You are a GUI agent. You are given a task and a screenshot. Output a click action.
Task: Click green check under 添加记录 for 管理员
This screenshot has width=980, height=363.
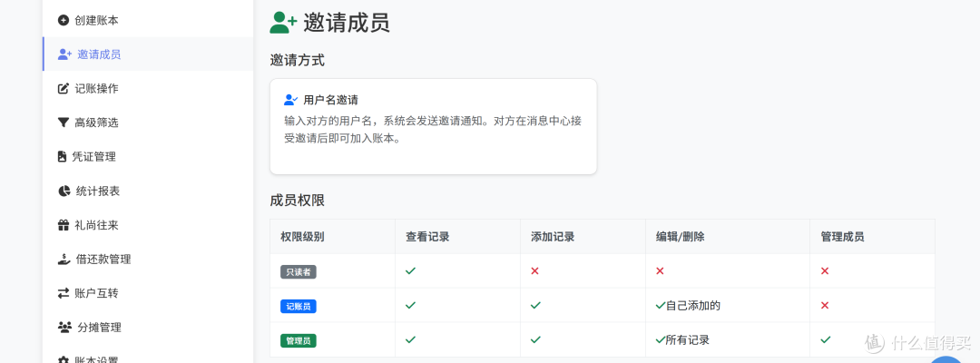click(535, 340)
